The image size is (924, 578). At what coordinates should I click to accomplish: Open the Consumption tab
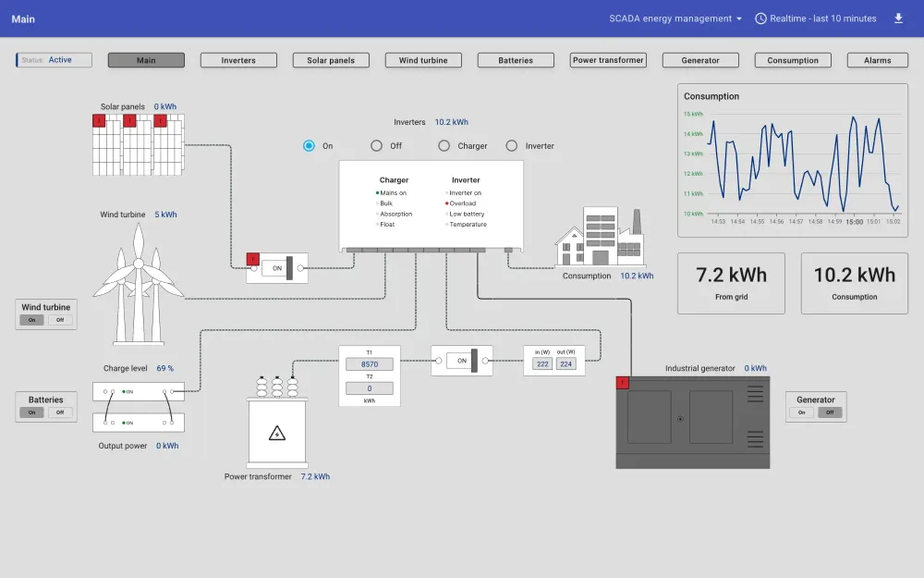793,60
